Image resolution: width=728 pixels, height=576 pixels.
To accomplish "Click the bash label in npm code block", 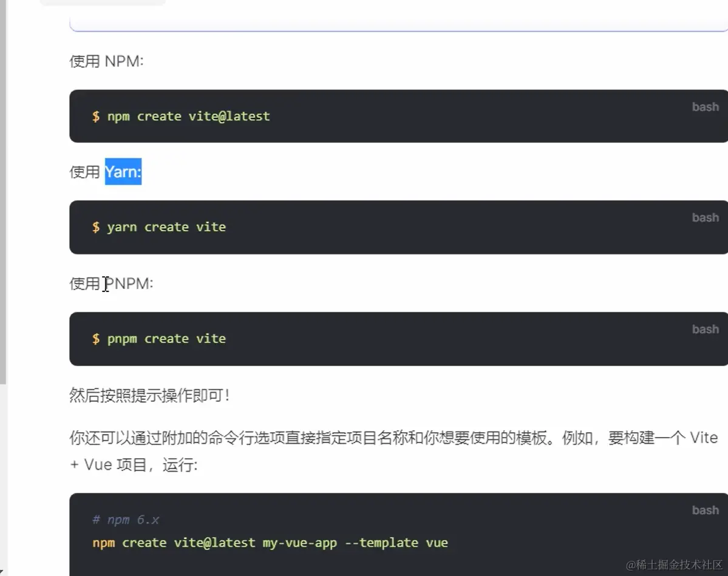I will pyautogui.click(x=706, y=107).
